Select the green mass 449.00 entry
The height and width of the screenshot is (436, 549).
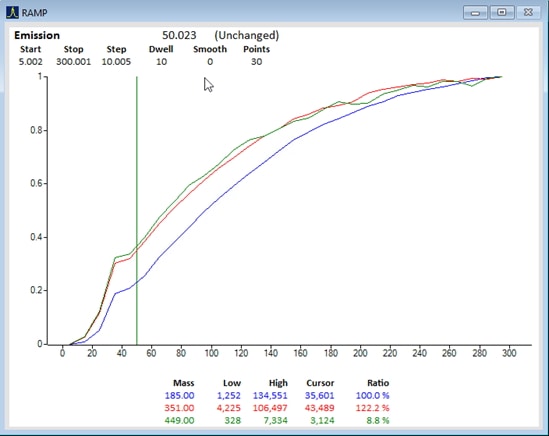[179, 420]
